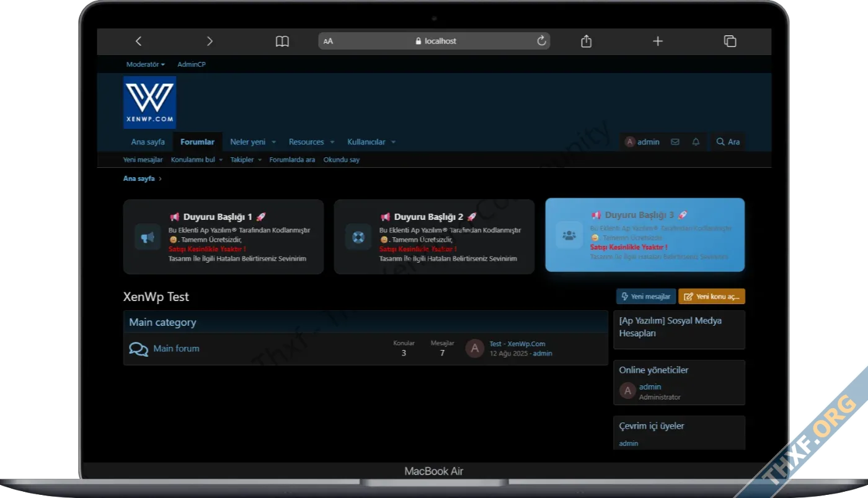This screenshot has height=498, width=868.
Task: Expand the Moderatör dropdown
Action: (145, 64)
